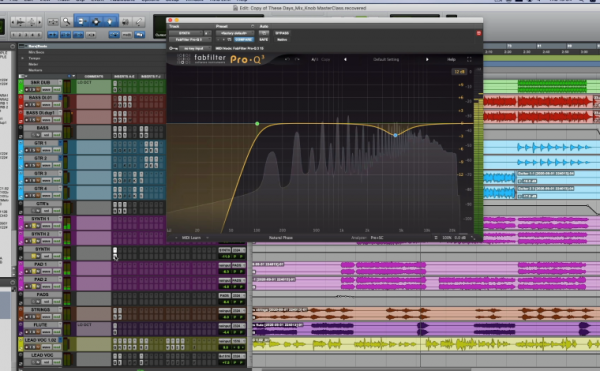600x371 pixels.
Task: Open the SYNTH track selector dropdown in plug-in
Action: [x=185, y=33]
